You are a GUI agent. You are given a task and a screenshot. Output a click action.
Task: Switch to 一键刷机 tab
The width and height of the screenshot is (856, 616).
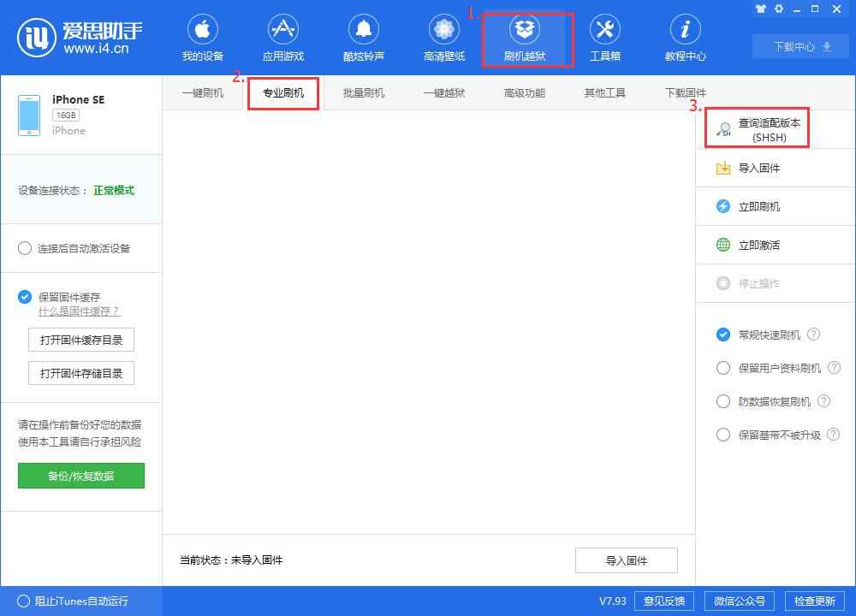coord(203,92)
